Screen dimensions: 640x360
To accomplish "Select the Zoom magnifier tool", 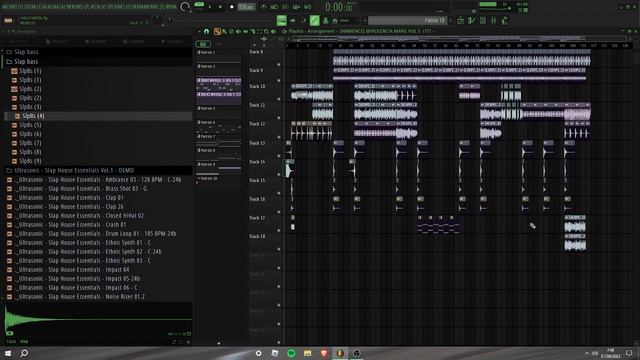I will point(267,31).
